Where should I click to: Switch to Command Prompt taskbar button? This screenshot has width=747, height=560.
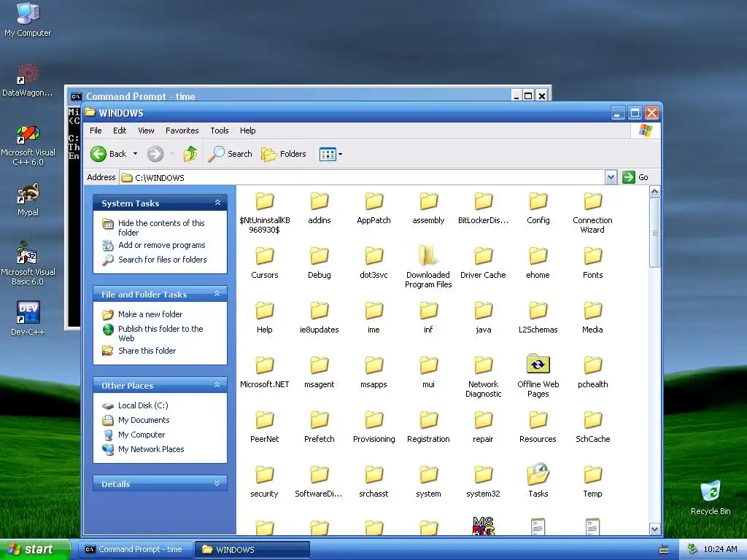[x=134, y=550]
